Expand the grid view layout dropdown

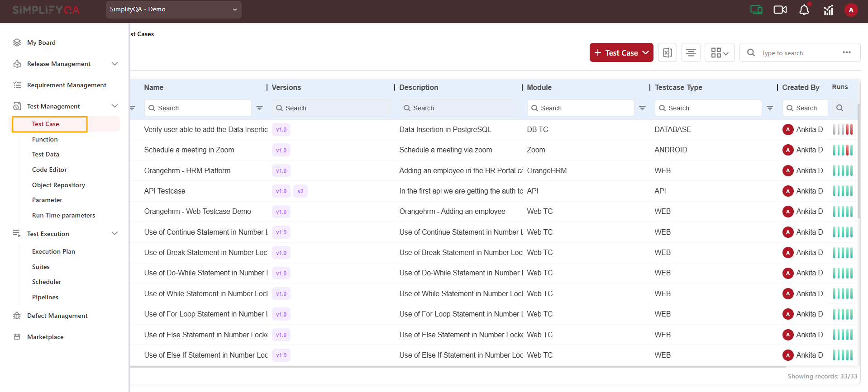click(719, 53)
